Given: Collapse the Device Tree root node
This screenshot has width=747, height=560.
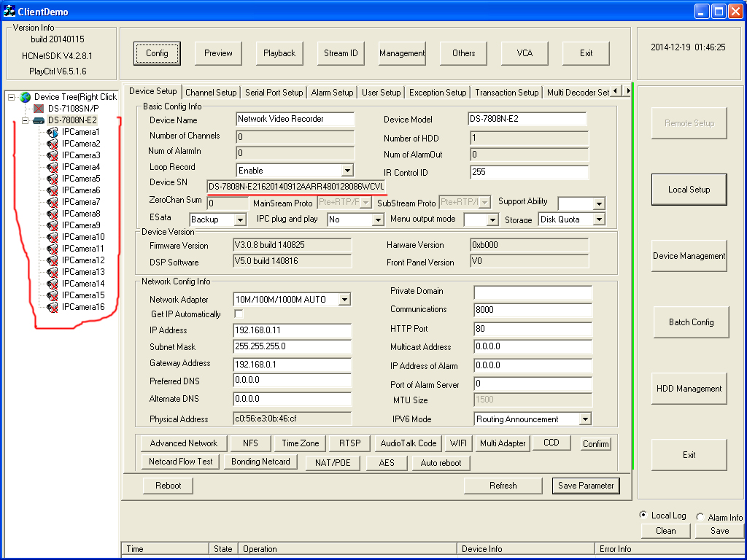Looking at the screenshot, I should coord(11,97).
